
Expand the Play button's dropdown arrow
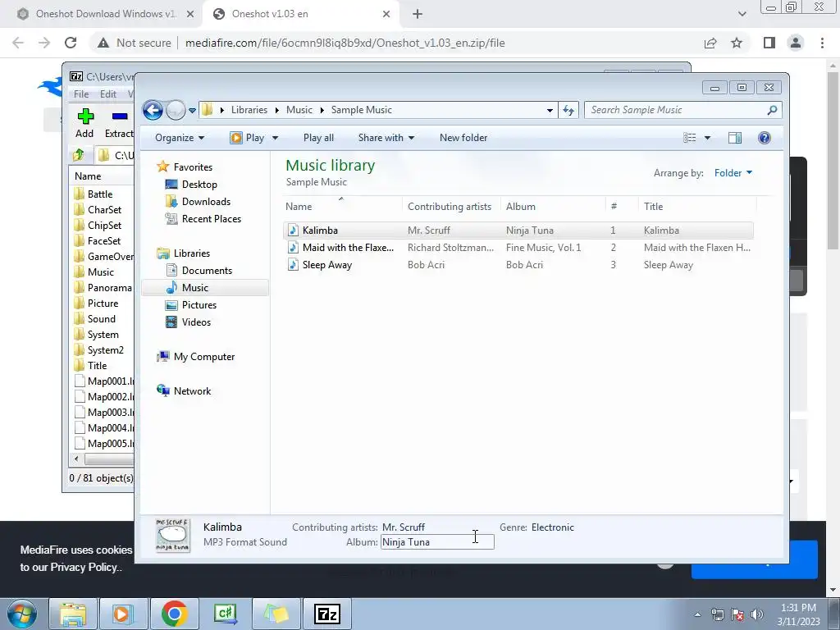(276, 138)
